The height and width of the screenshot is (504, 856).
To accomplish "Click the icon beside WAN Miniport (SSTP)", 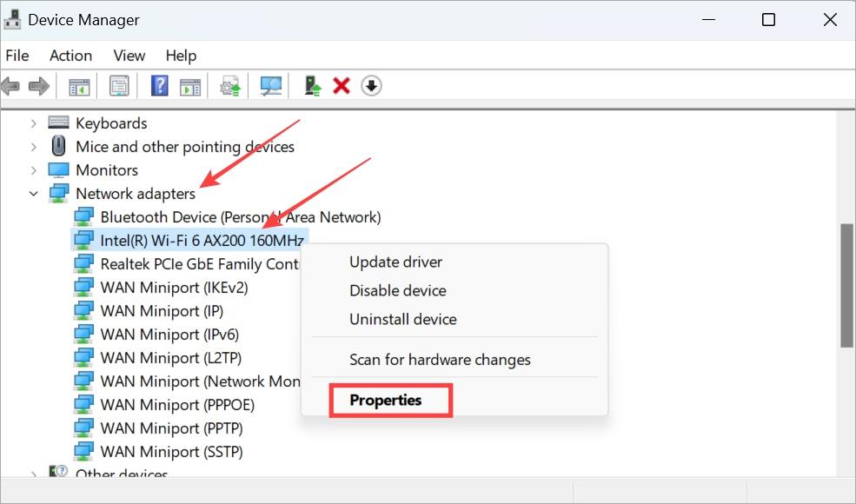I will 83,452.
